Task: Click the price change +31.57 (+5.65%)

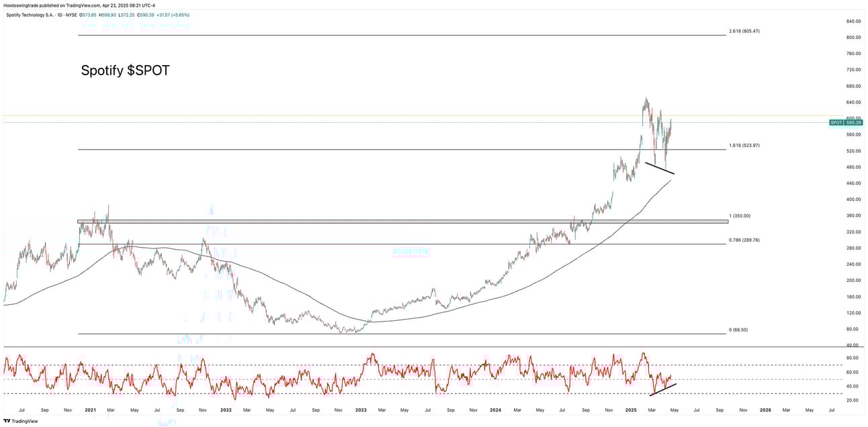Action: pos(174,13)
